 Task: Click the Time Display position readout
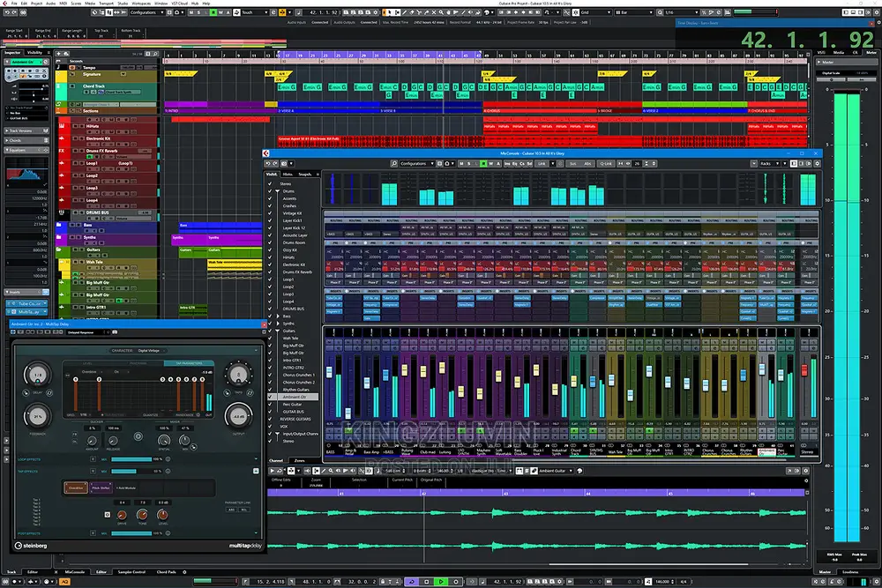(x=808, y=40)
